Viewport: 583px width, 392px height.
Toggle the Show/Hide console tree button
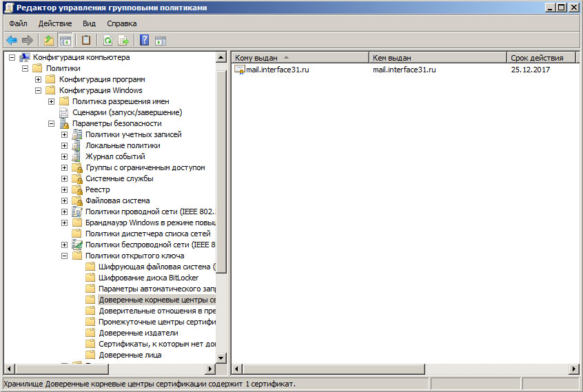pyautogui.click(x=65, y=40)
